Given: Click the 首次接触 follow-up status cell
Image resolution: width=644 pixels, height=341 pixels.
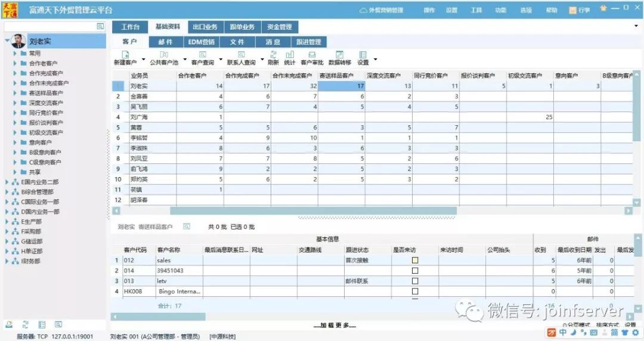Looking at the screenshot, I should pos(367,260).
